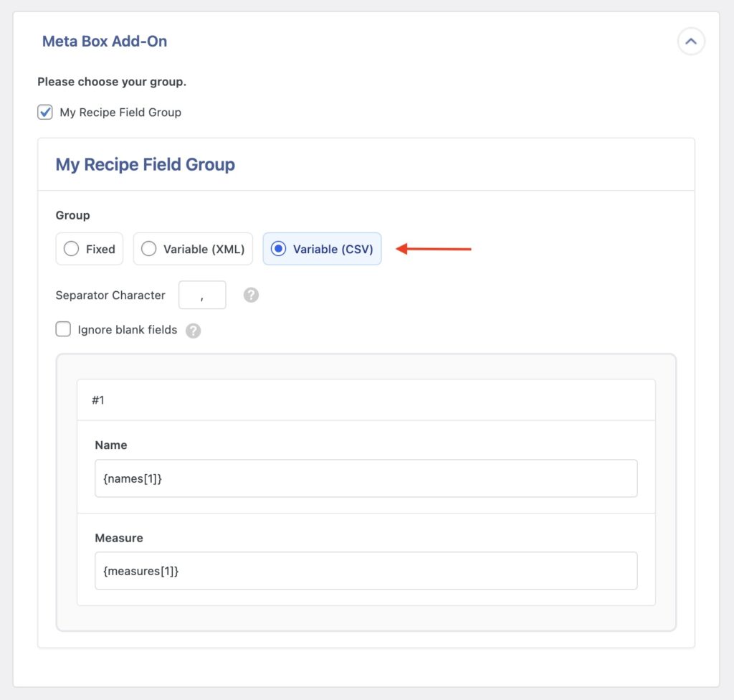Viewport: 734px width, 700px height.
Task: Select the Variable (XML) radio button
Action: click(148, 249)
